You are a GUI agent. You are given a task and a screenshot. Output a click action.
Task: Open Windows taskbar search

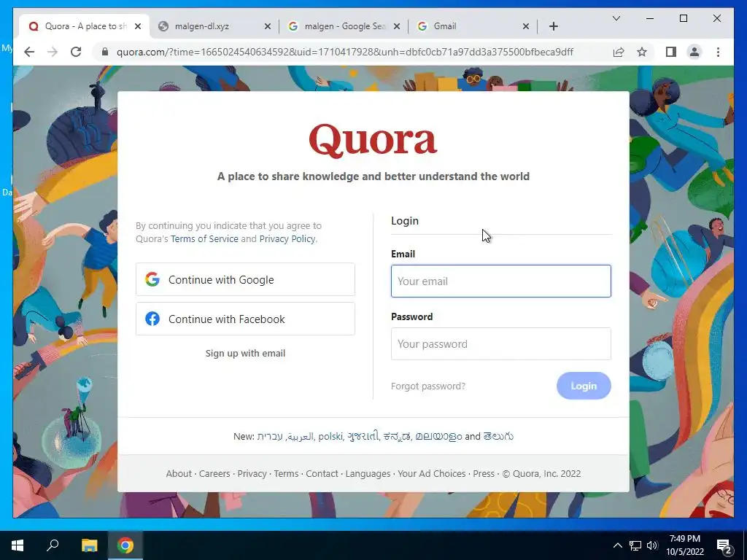(53, 545)
